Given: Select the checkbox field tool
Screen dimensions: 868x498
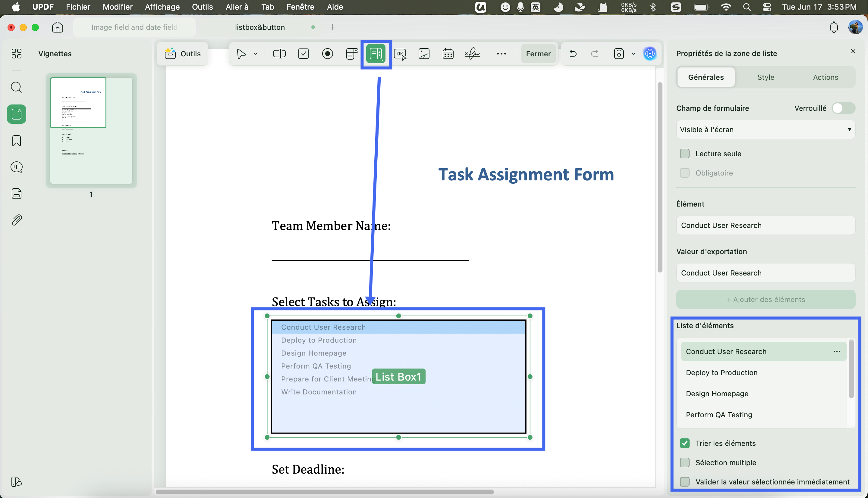Looking at the screenshot, I should [x=303, y=54].
